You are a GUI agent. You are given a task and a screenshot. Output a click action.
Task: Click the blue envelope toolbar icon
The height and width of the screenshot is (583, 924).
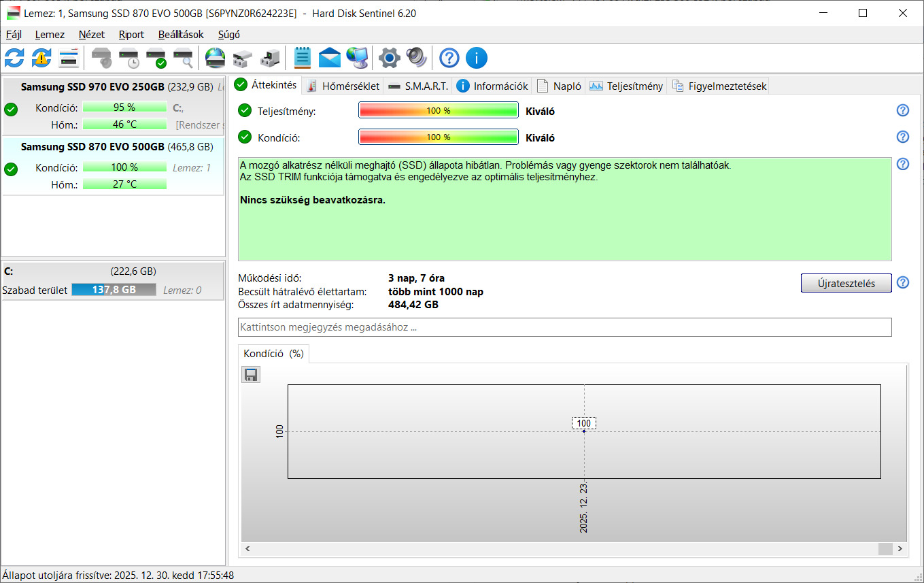[330, 58]
